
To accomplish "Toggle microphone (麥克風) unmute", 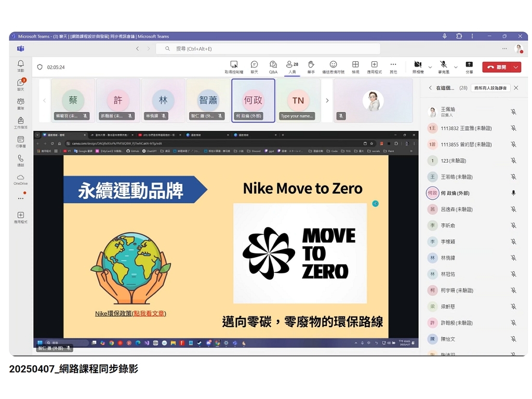I will [444, 67].
